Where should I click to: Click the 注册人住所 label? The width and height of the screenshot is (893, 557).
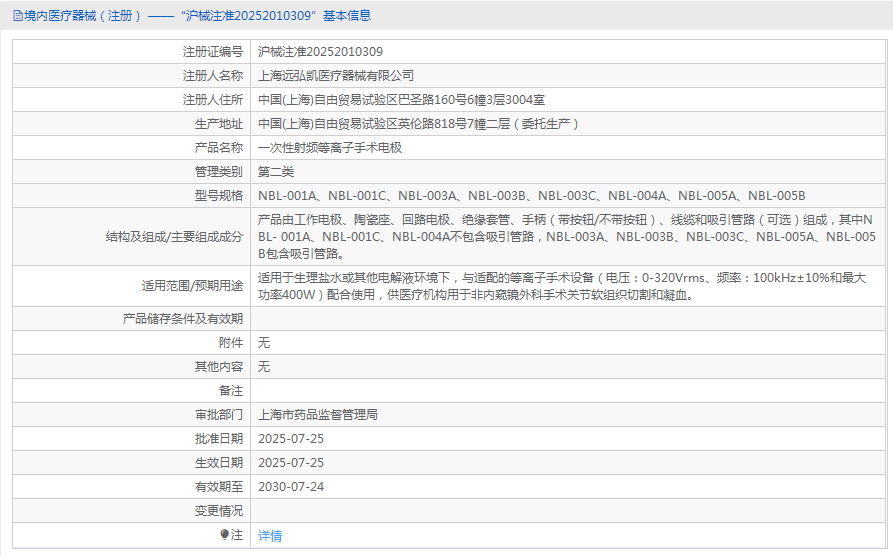click(212, 100)
